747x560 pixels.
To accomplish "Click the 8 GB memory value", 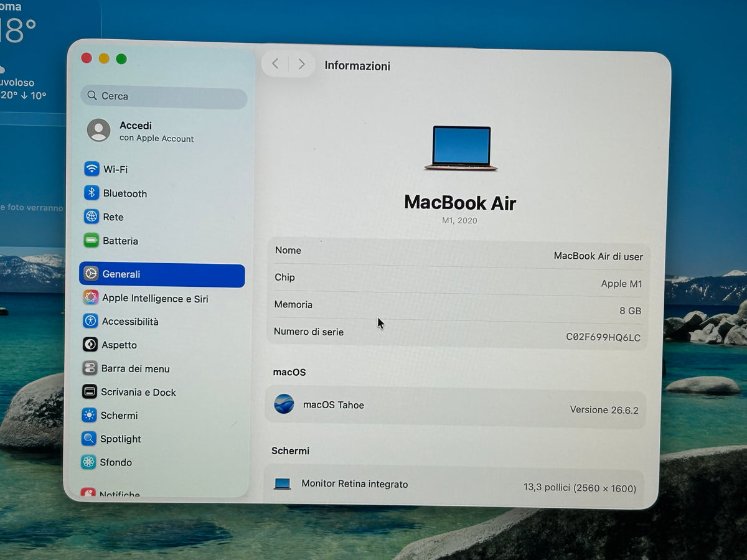I will [x=630, y=310].
